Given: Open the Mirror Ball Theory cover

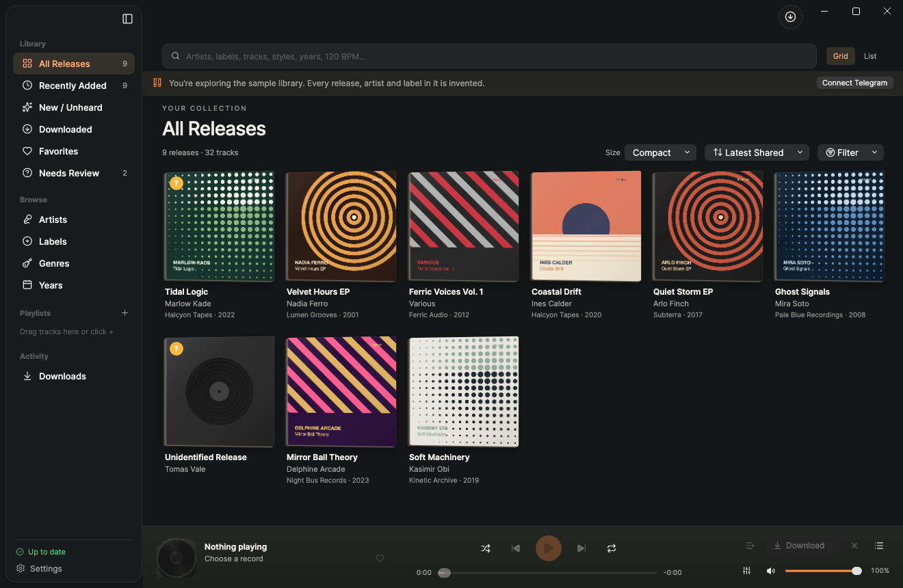Looking at the screenshot, I should (x=341, y=392).
